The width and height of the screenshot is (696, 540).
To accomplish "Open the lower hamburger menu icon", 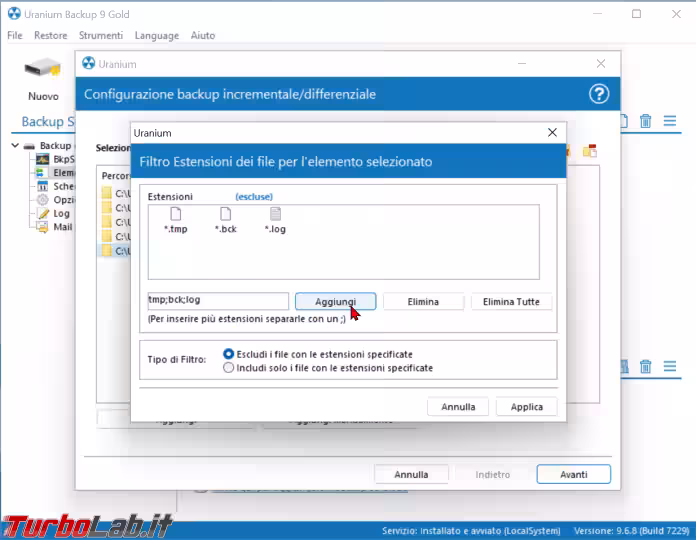I will point(670,367).
